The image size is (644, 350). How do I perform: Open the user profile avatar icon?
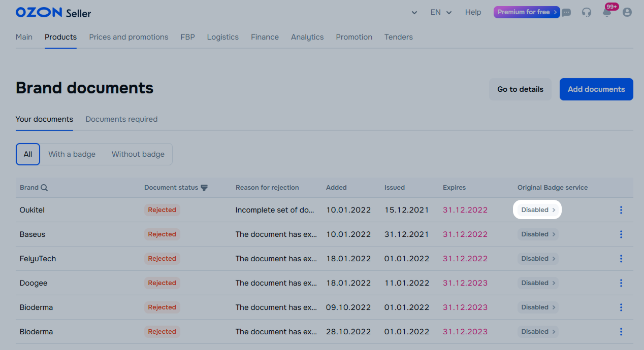pyautogui.click(x=627, y=12)
